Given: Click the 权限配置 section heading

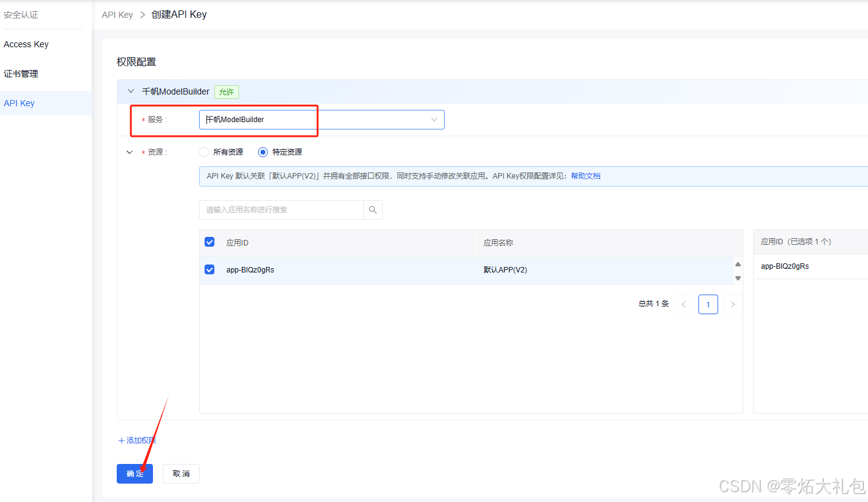Looking at the screenshot, I should (136, 62).
